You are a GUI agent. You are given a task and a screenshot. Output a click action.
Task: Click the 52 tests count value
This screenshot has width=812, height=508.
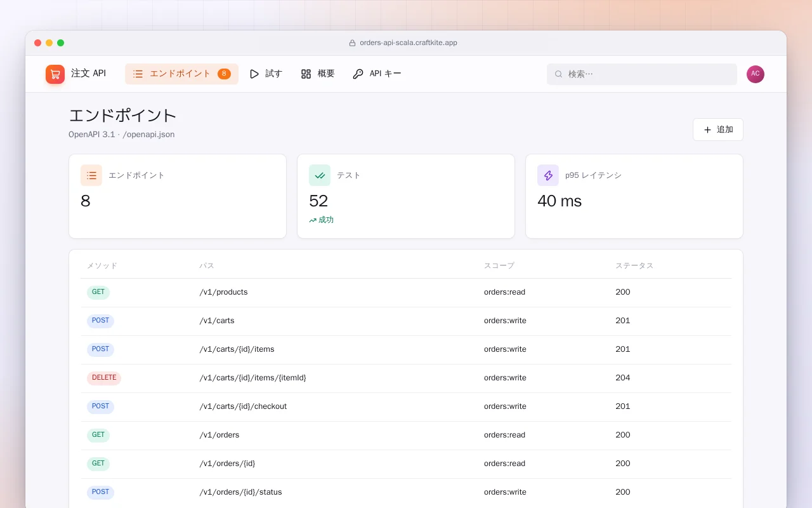pyautogui.click(x=318, y=201)
